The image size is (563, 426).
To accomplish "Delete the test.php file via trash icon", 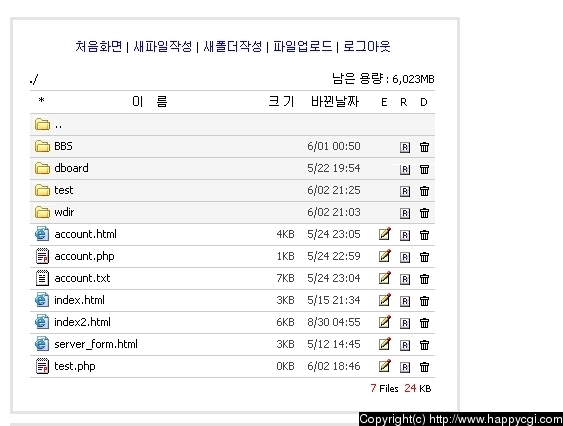I will (x=424, y=367).
